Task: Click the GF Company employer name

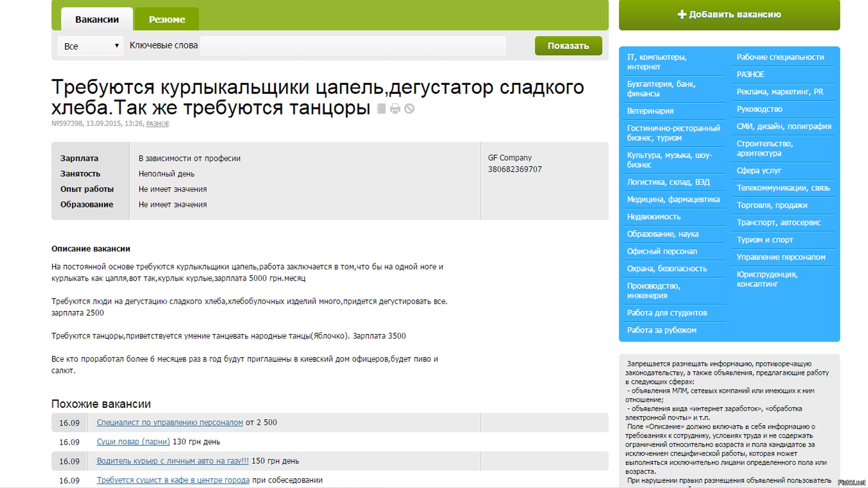Action: 509,158
